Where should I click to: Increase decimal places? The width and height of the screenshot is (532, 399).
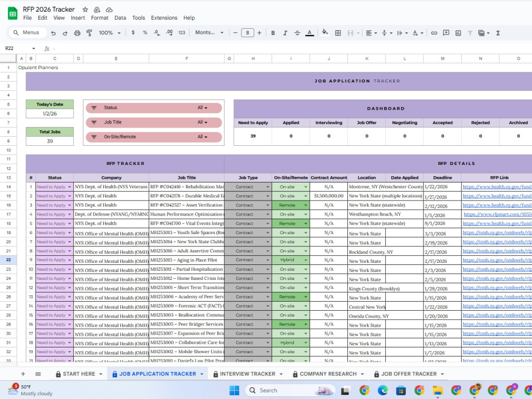click(169, 32)
